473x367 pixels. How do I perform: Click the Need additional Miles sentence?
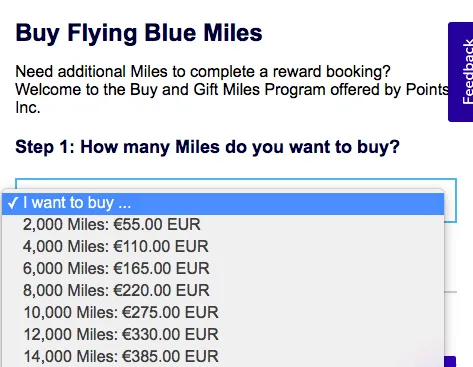[203, 71]
